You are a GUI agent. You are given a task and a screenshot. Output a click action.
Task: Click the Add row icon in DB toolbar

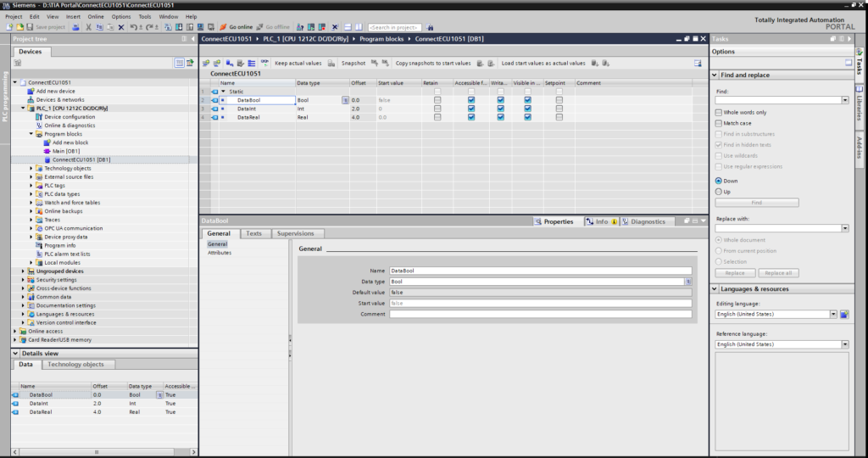click(217, 63)
